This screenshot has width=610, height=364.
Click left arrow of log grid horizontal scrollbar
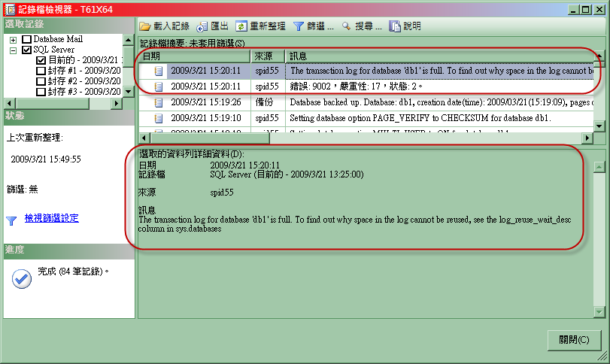(144, 138)
